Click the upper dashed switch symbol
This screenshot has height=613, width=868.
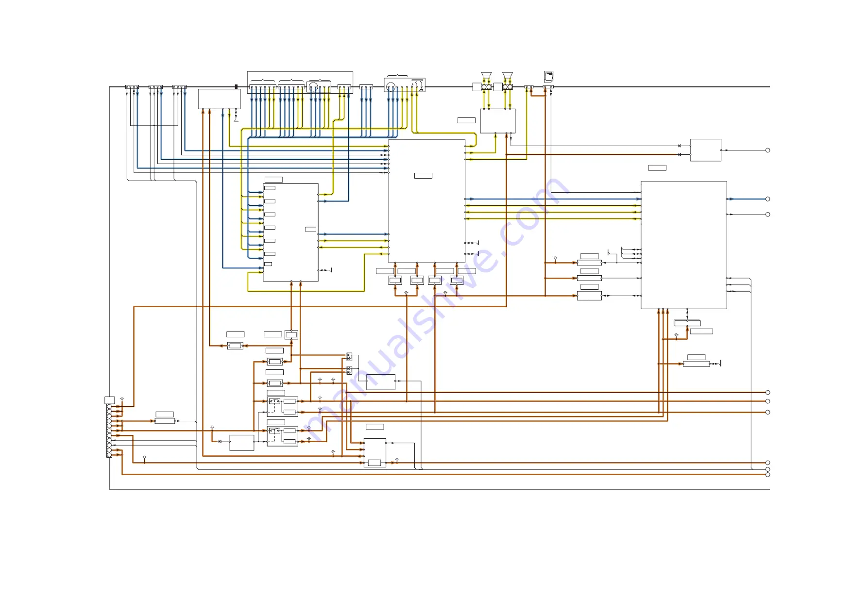pyautogui.click(x=274, y=401)
